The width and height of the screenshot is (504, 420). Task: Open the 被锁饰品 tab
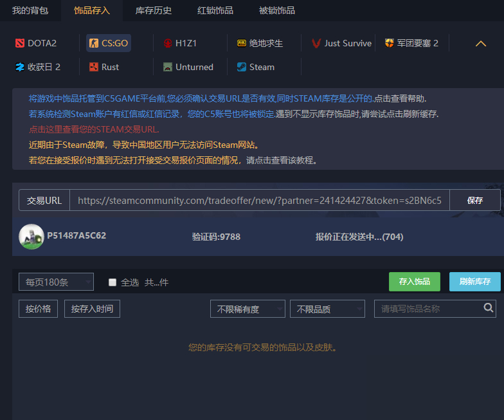[276, 10]
